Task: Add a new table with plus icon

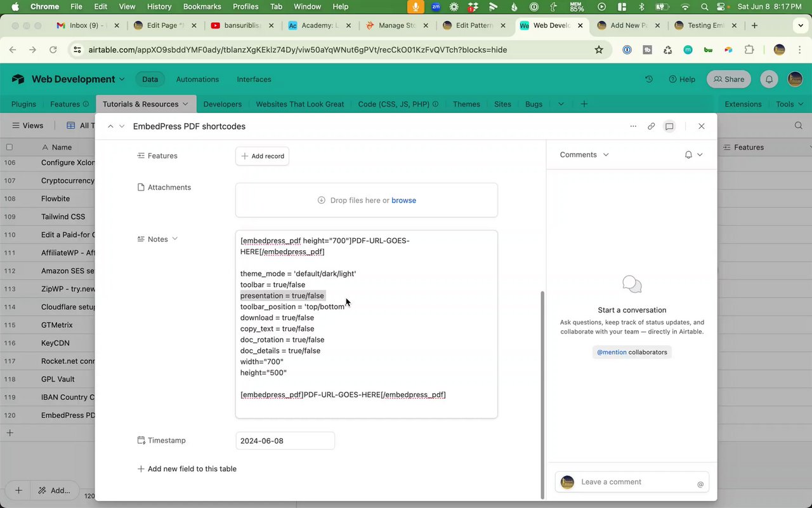Action: (x=584, y=104)
